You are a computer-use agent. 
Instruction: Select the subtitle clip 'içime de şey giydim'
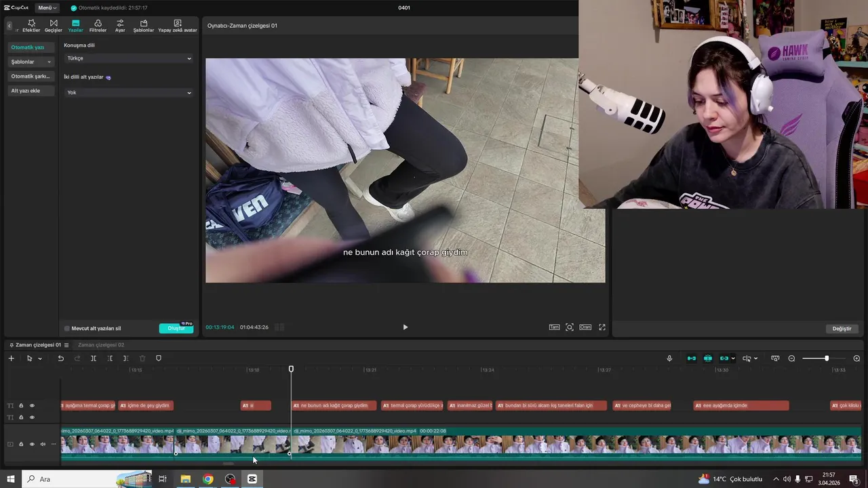146,406
